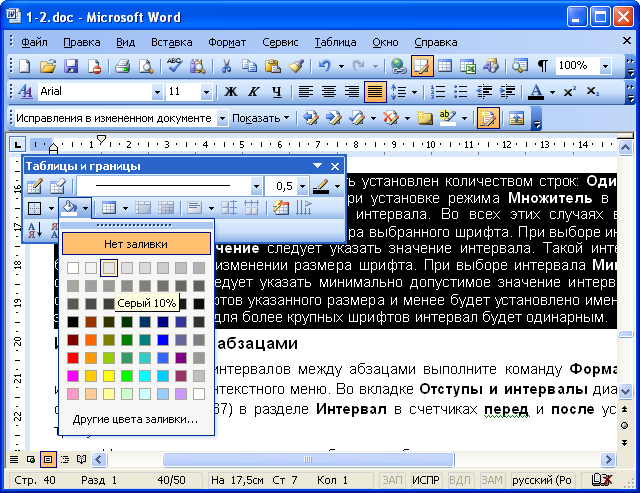The height and width of the screenshot is (493, 640).
Task: Open the line weight 0,5 dropdown
Action: [302, 187]
